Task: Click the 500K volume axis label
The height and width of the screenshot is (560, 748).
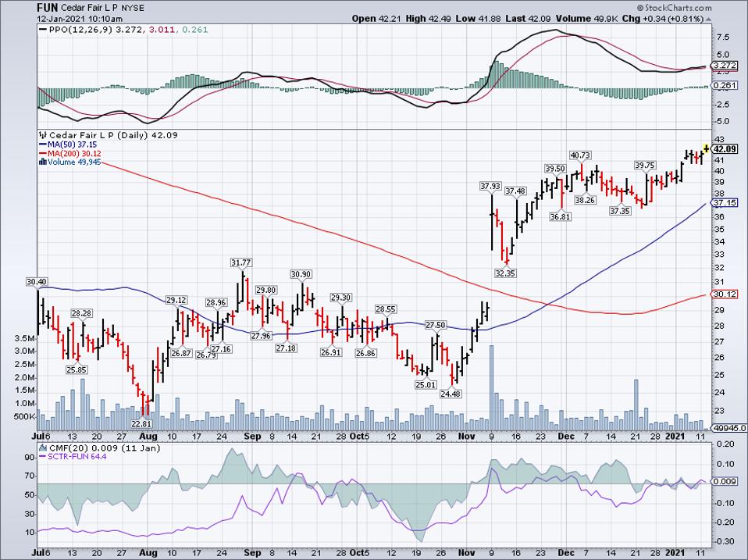Action: tap(25, 416)
